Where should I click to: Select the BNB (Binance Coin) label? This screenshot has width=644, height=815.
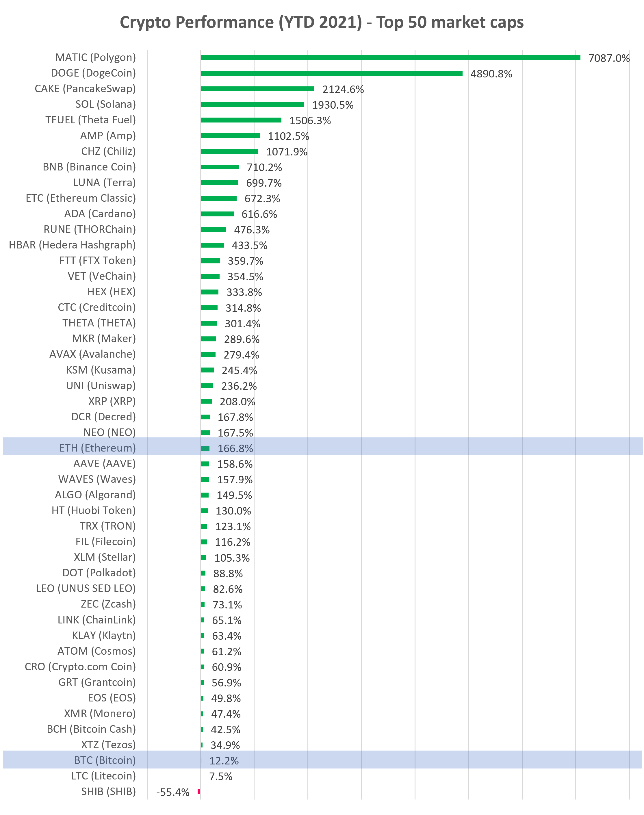click(x=89, y=167)
